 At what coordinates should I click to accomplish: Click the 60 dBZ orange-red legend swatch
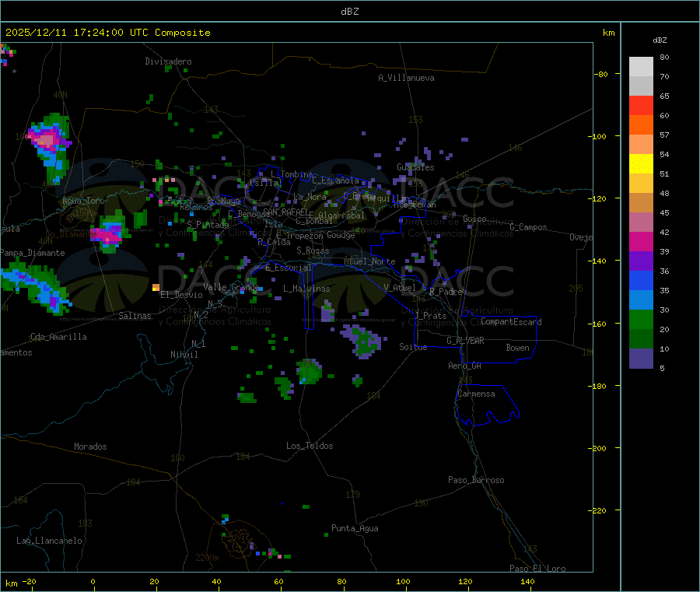641,125
